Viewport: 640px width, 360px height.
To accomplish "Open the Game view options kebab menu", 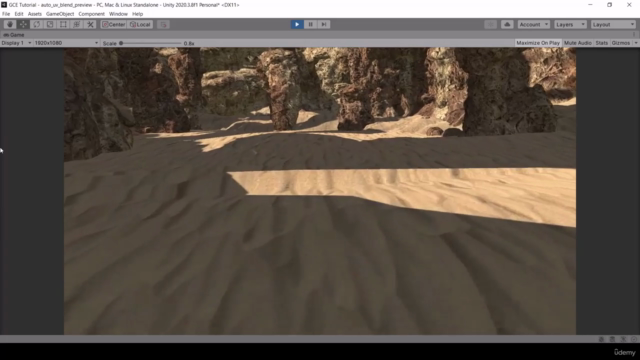I will coord(634,35).
